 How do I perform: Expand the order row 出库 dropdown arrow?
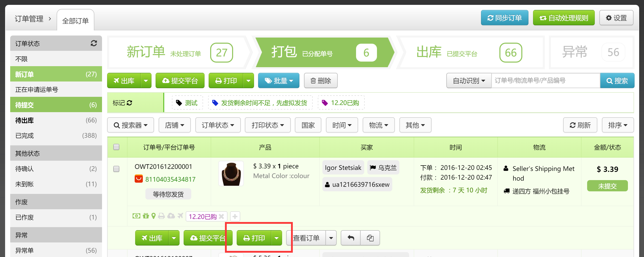coord(174,238)
